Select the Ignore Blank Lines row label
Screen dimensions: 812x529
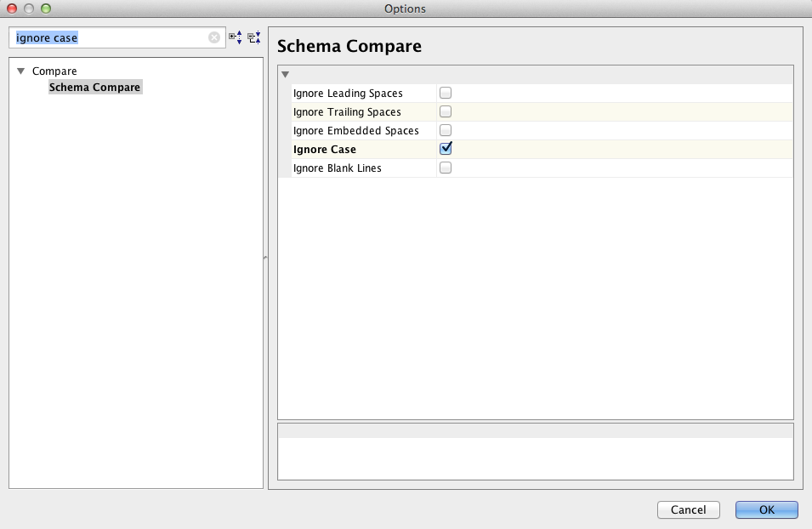coord(337,168)
